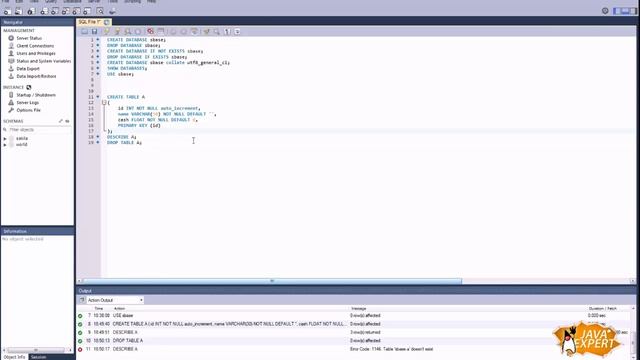The width and height of the screenshot is (640, 360).
Task: Execute statement under cursor icon
Action: coord(117,31)
